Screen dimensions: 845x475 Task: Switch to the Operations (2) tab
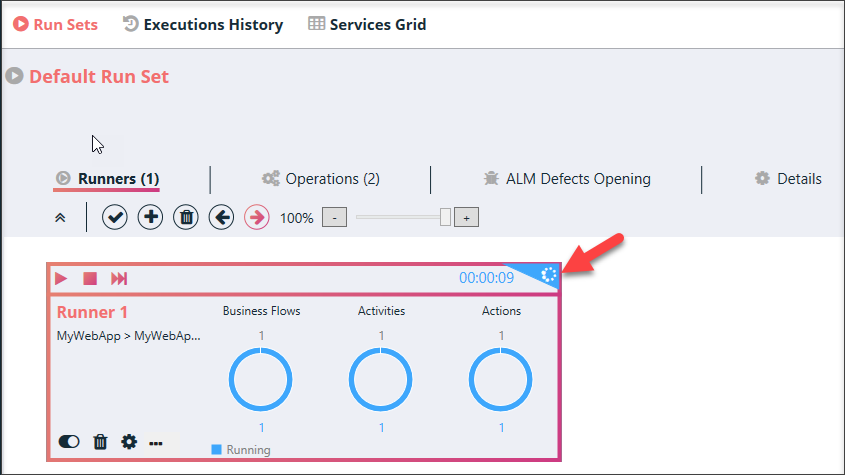321,178
